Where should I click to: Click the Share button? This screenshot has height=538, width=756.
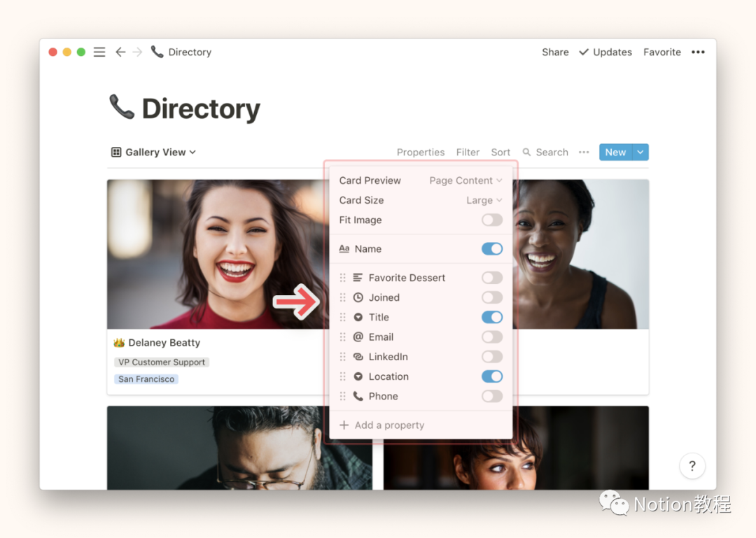pos(555,52)
